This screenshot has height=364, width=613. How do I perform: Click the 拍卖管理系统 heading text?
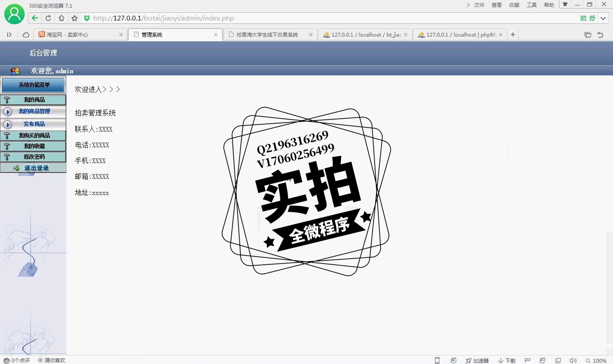(x=95, y=113)
